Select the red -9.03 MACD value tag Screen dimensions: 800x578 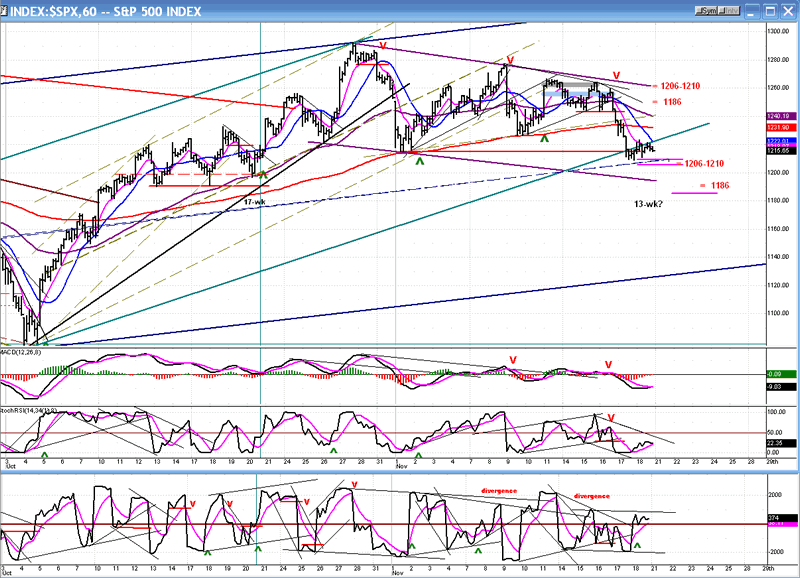click(x=781, y=384)
